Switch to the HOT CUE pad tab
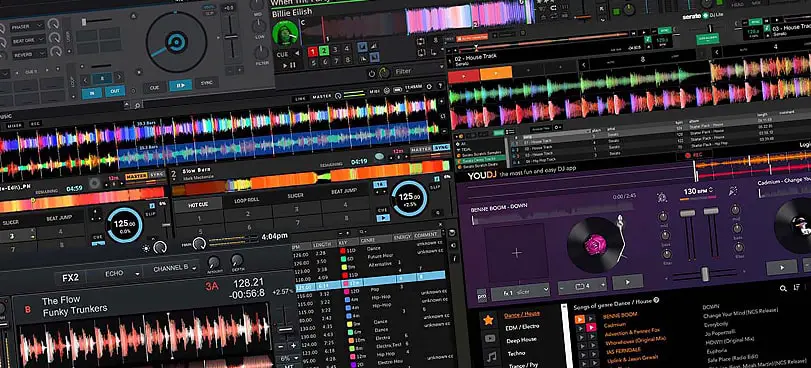The image size is (811, 368). coord(198,204)
